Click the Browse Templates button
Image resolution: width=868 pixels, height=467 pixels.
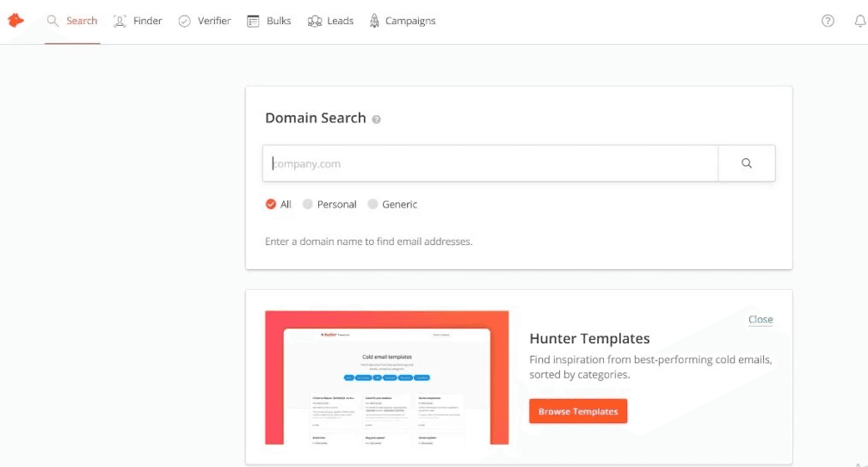[578, 411]
